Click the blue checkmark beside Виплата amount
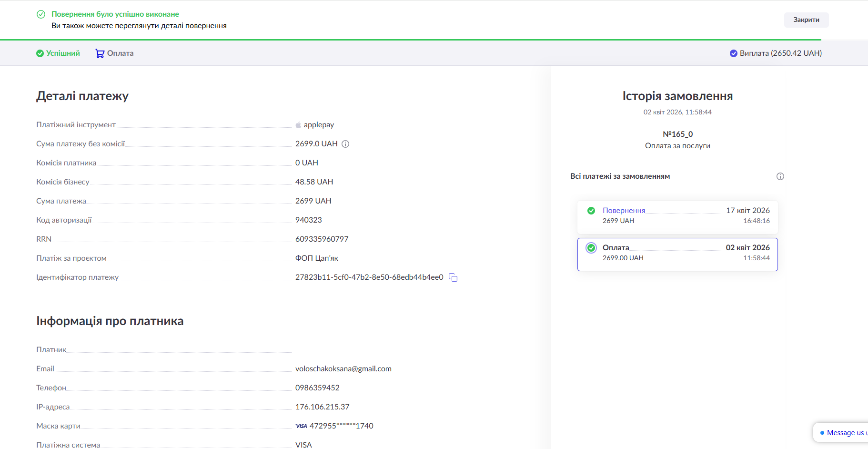 pos(733,53)
